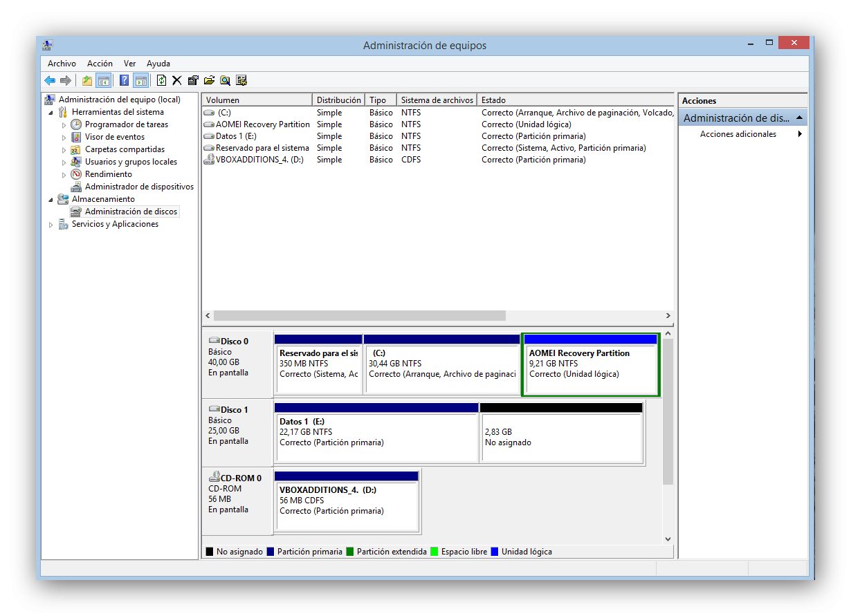851x616 pixels.
Task: Toggle the show/hide Action pane icon
Action: [140, 80]
